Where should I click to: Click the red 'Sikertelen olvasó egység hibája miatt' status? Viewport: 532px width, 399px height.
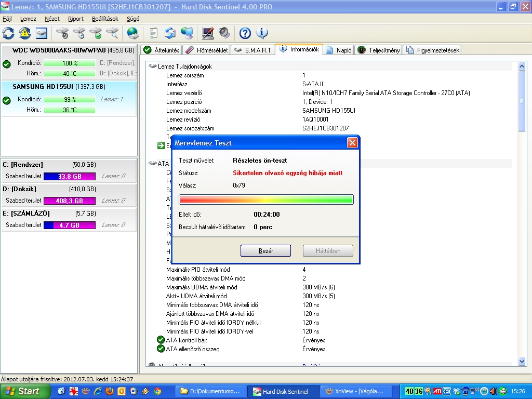click(x=288, y=173)
